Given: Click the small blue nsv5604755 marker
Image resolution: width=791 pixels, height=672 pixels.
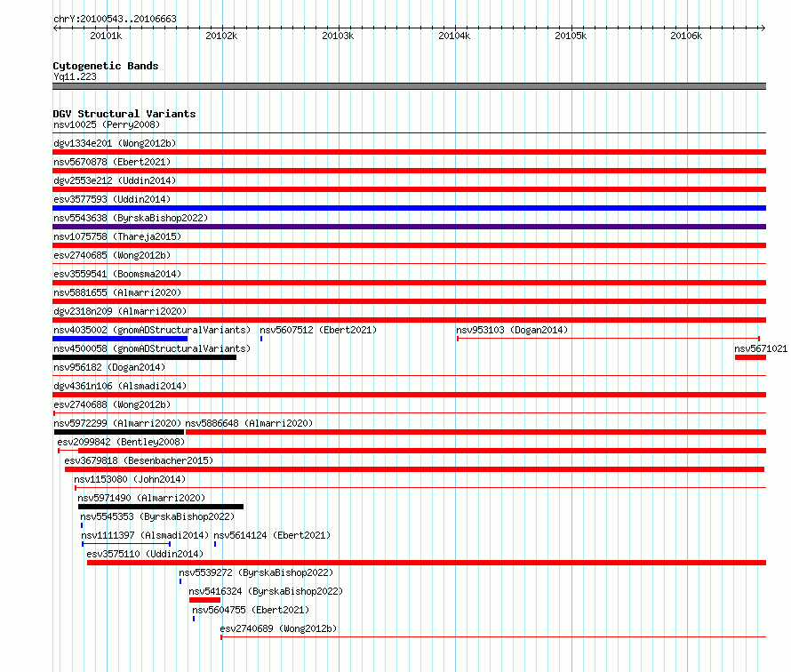Looking at the screenshot, I should tap(194, 619).
